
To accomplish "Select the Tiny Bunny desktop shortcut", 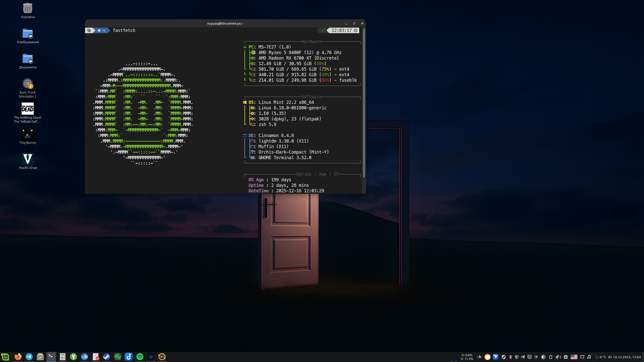I will (x=28, y=134).
